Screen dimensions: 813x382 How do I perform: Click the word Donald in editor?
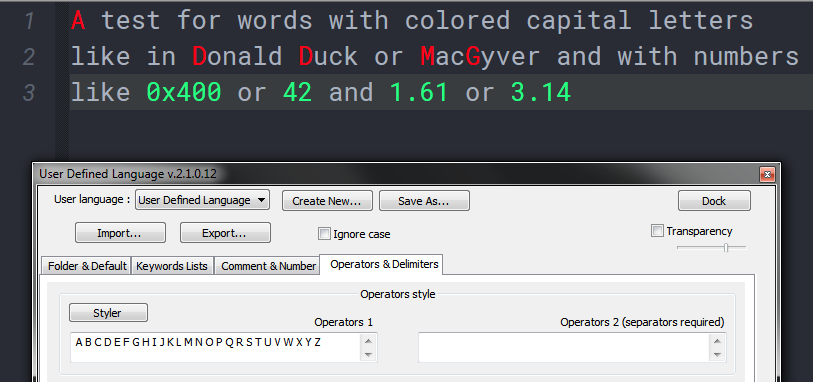(237, 56)
